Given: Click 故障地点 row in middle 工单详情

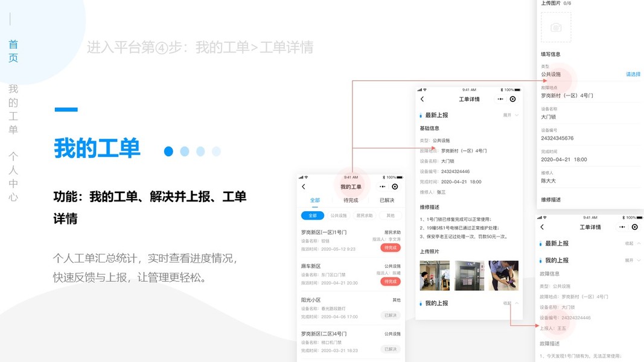Looking at the screenshot, I should pos(453,151).
